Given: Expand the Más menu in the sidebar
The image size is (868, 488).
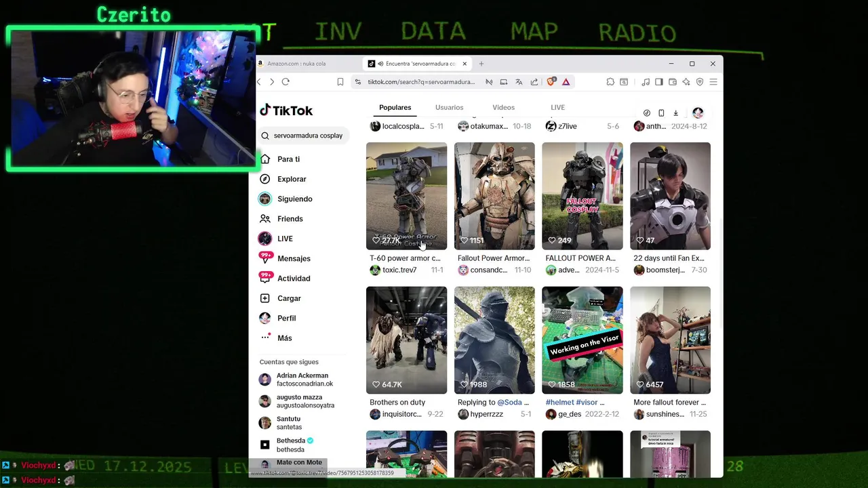Looking at the screenshot, I should click(x=284, y=338).
